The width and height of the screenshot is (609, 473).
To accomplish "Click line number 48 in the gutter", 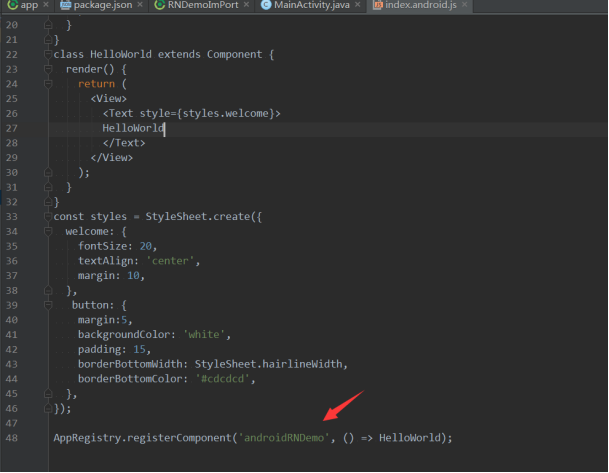I will [x=12, y=438].
